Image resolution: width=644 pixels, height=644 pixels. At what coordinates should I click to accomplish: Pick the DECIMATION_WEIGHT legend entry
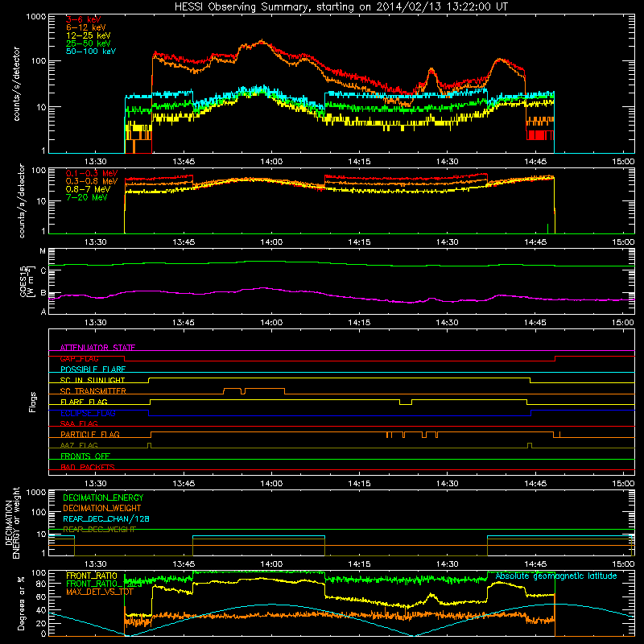(x=102, y=508)
